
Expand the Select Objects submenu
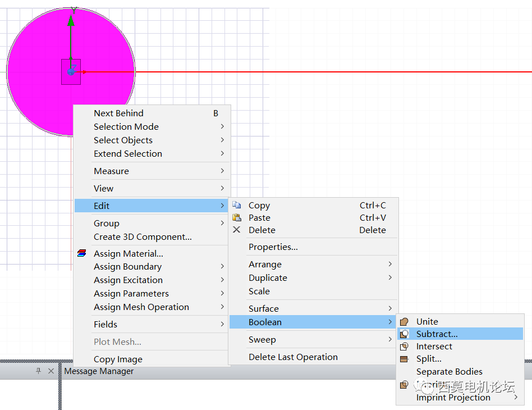click(x=152, y=140)
